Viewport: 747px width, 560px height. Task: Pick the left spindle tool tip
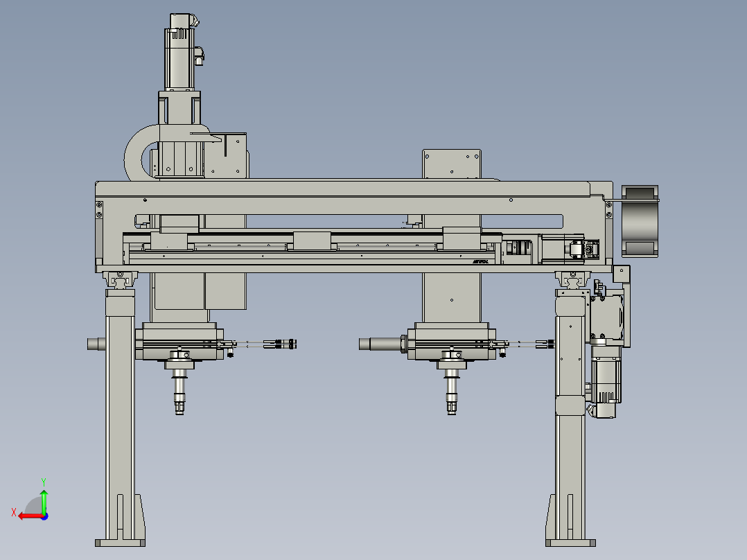pyautogui.click(x=179, y=408)
